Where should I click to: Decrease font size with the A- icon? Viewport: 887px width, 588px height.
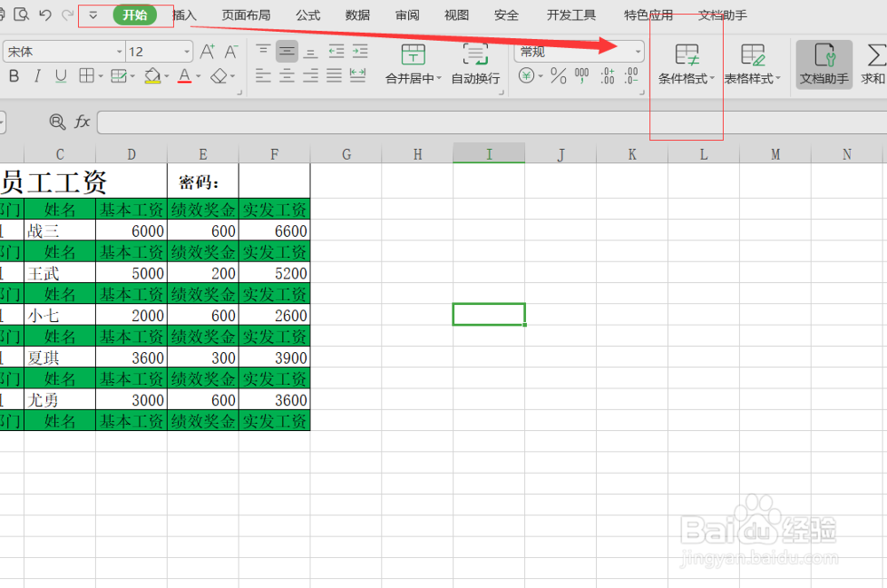[x=231, y=51]
